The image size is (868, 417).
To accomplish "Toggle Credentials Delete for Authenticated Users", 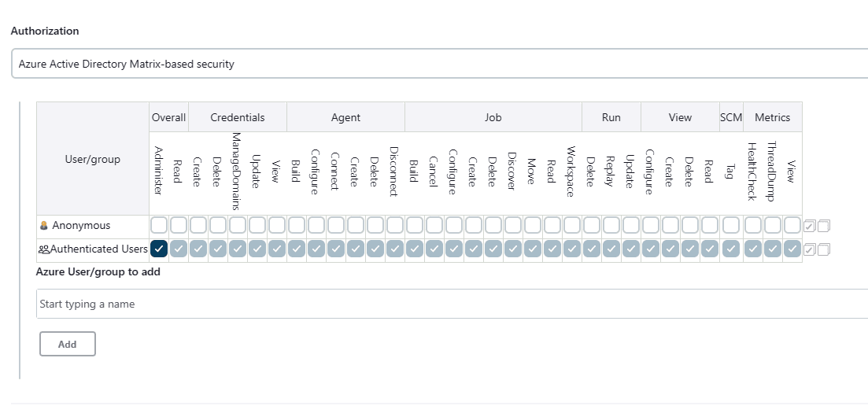I will [x=217, y=249].
